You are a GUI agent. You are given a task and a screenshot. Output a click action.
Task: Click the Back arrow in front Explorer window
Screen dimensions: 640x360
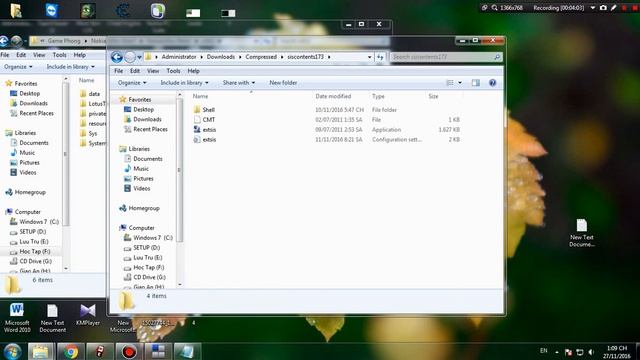pyautogui.click(x=117, y=57)
